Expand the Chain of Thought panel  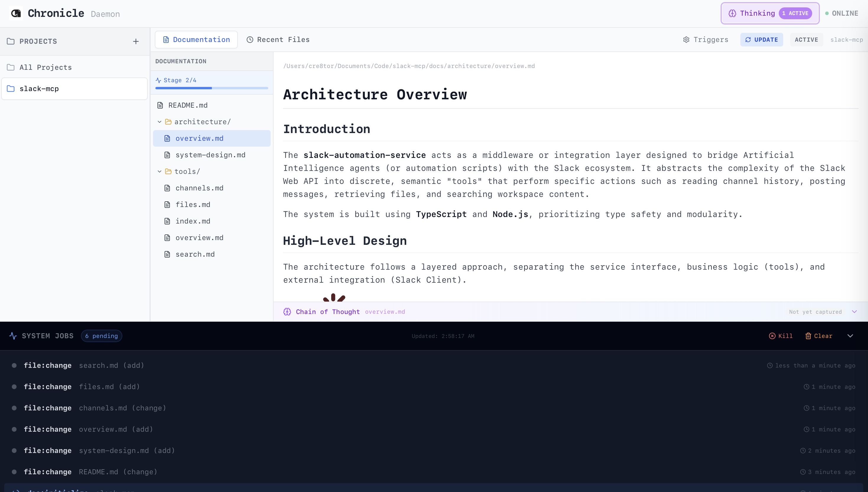coord(854,312)
